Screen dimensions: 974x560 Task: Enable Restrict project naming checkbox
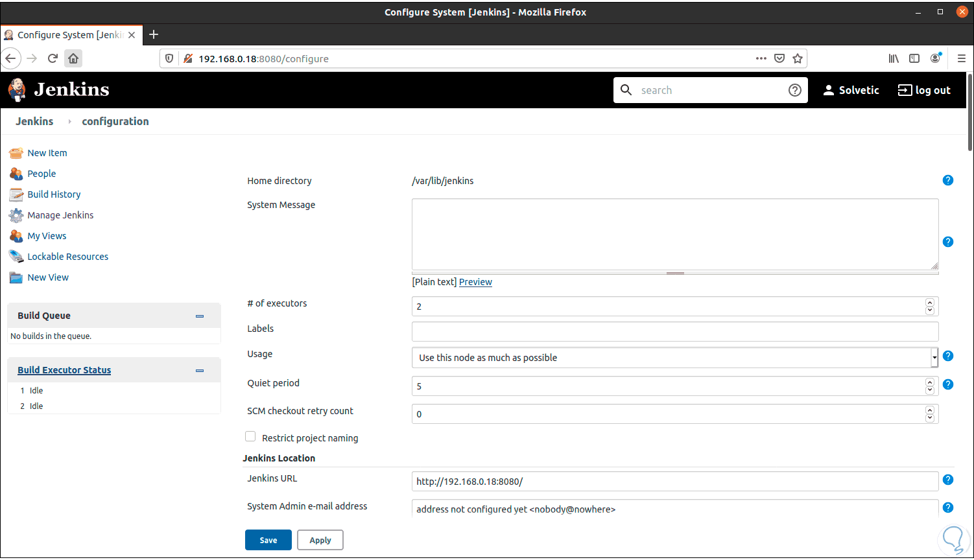click(x=250, y=437)
